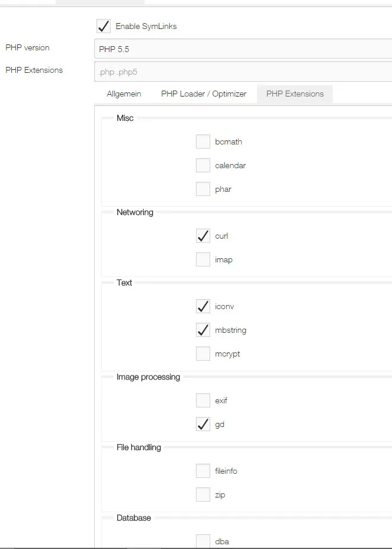Switch to the Allgemein tab
Image resolution: width=392 pixels, height=549 pixels.
[x=124, y=94]
